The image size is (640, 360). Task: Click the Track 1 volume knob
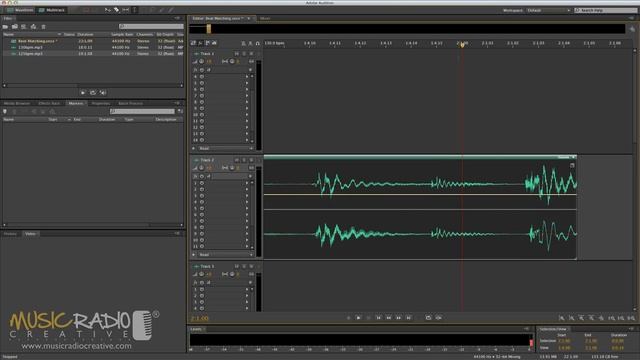202,61
